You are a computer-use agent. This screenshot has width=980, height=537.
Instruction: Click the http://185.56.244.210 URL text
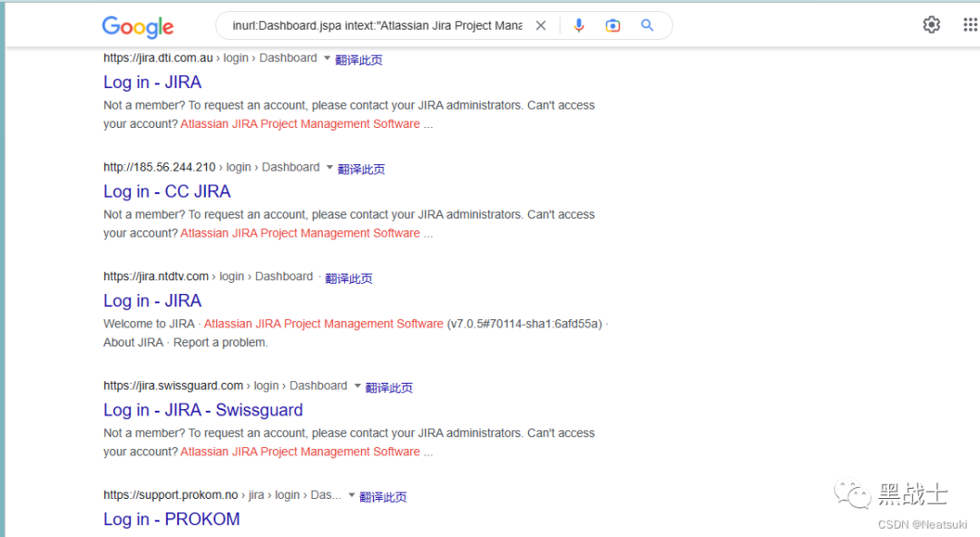[x=160, y=167]
